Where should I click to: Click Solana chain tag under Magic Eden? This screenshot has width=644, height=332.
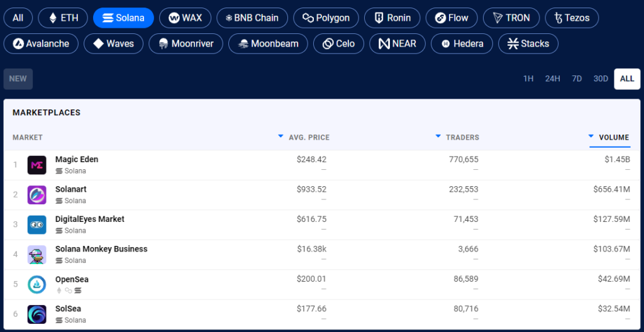point(70,171)
